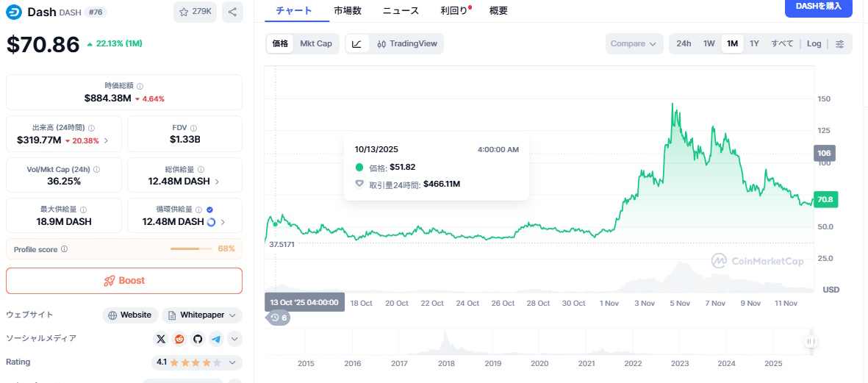Click the share icon beside the watchlist button

(232, 12)
